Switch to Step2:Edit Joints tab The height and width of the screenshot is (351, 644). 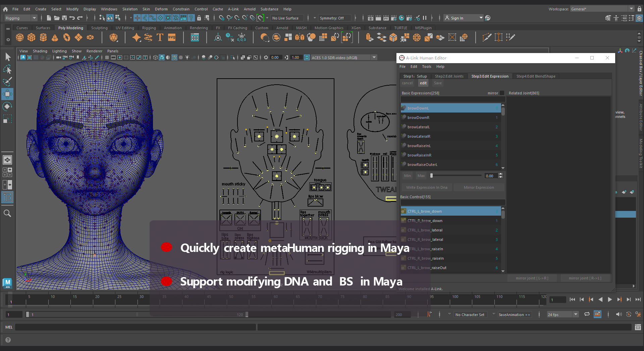point(449,76)
